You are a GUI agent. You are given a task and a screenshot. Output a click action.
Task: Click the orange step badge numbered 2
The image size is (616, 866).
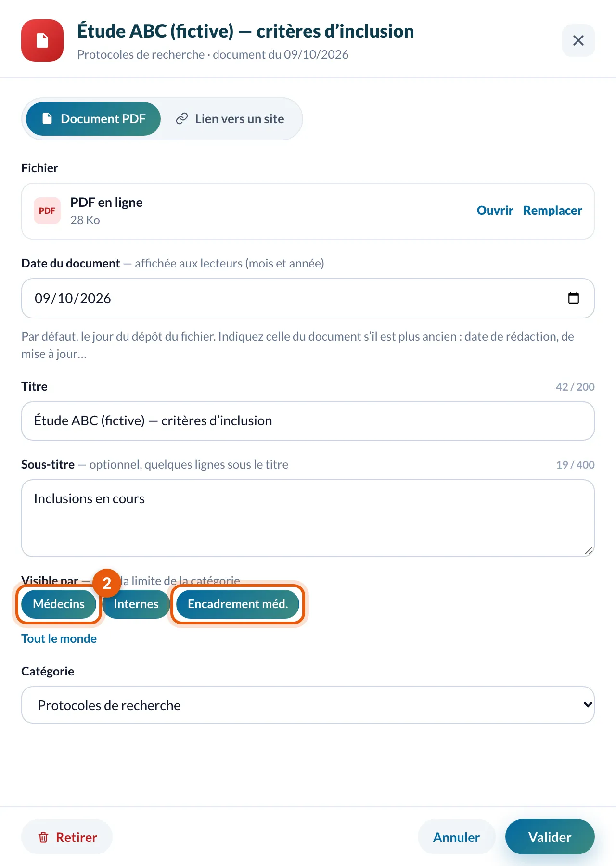click(x=107, y=583)
